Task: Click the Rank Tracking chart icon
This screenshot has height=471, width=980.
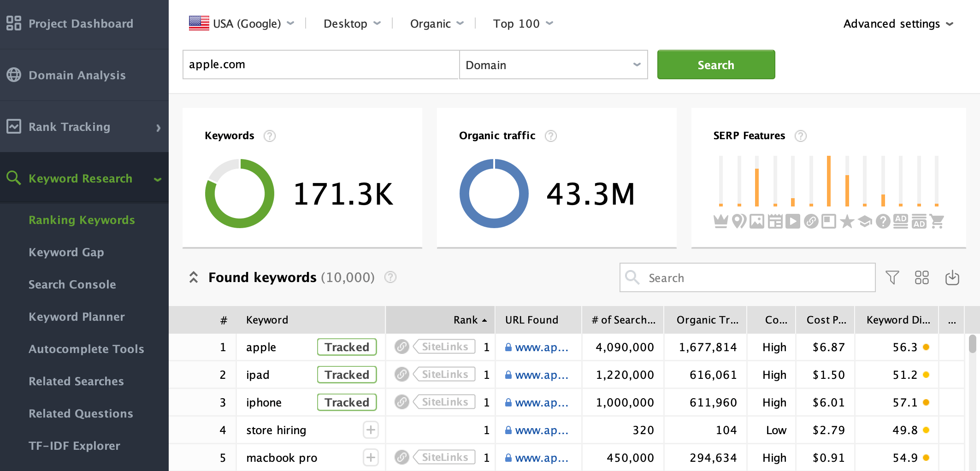Action: point(14,126)
